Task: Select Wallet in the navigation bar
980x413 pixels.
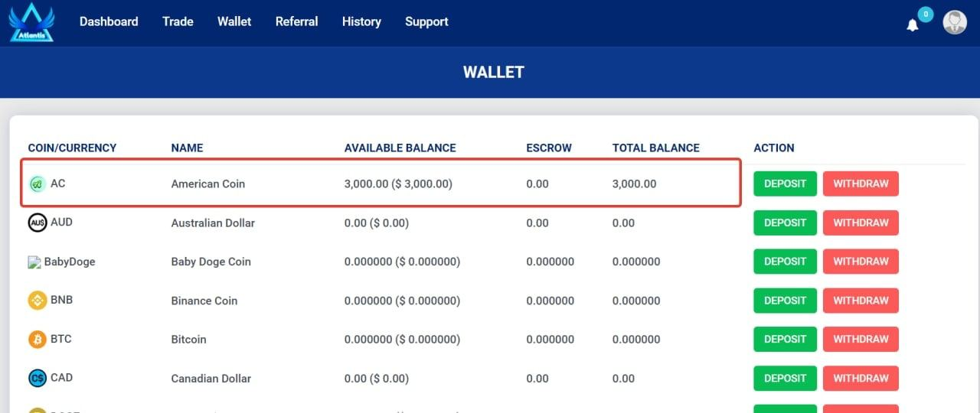Action: click(x=234, y=21)
